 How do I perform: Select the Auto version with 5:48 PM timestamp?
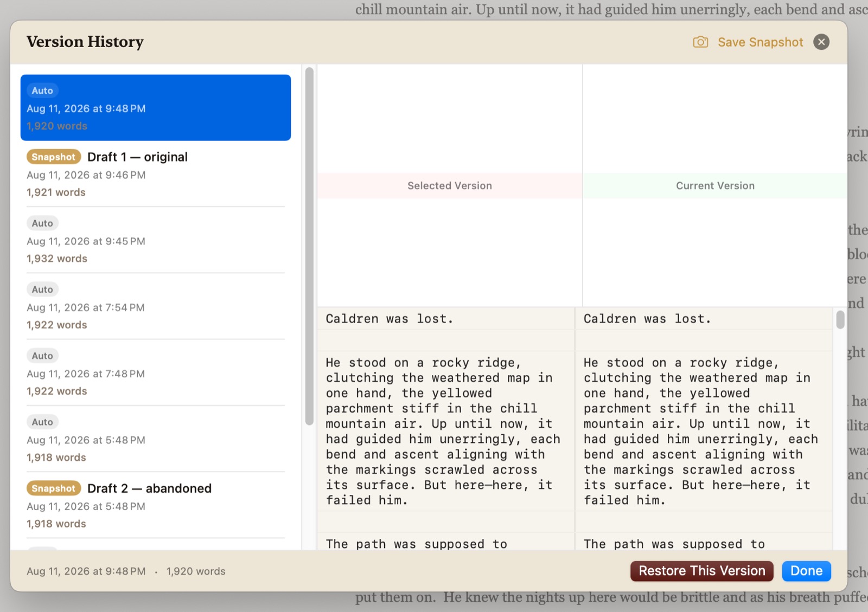(x=156, y=439)
